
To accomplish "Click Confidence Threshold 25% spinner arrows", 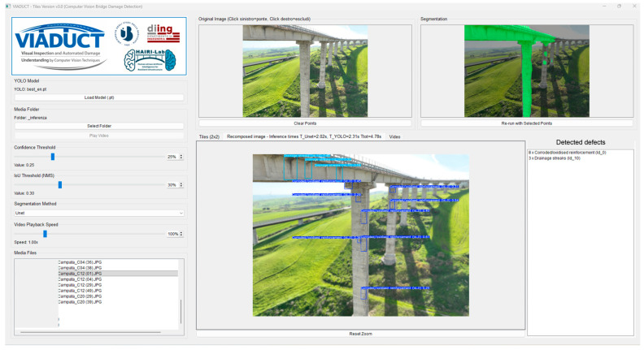I will pyautogui.click(x=181, y=157).
